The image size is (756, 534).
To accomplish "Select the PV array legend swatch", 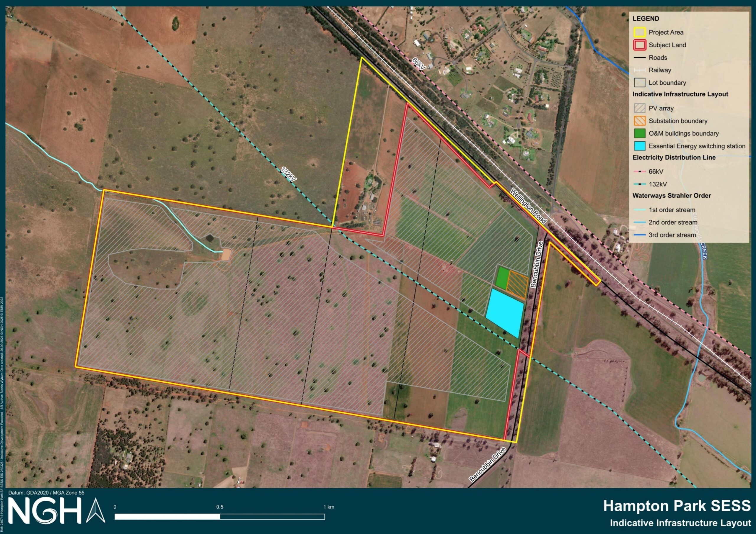I will [x=639, y=108].
